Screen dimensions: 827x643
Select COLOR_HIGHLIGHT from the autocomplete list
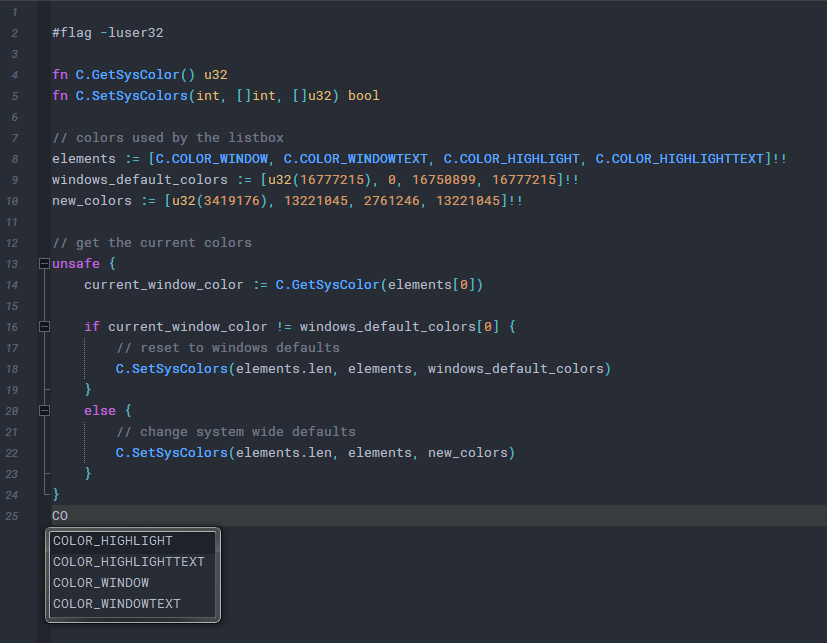tap(113, 541)
